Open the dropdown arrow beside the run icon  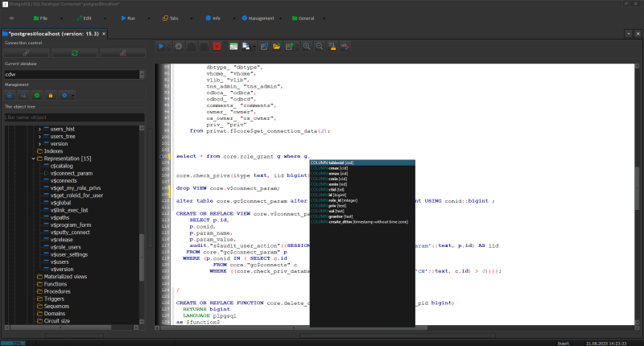(x=168, y=47)
